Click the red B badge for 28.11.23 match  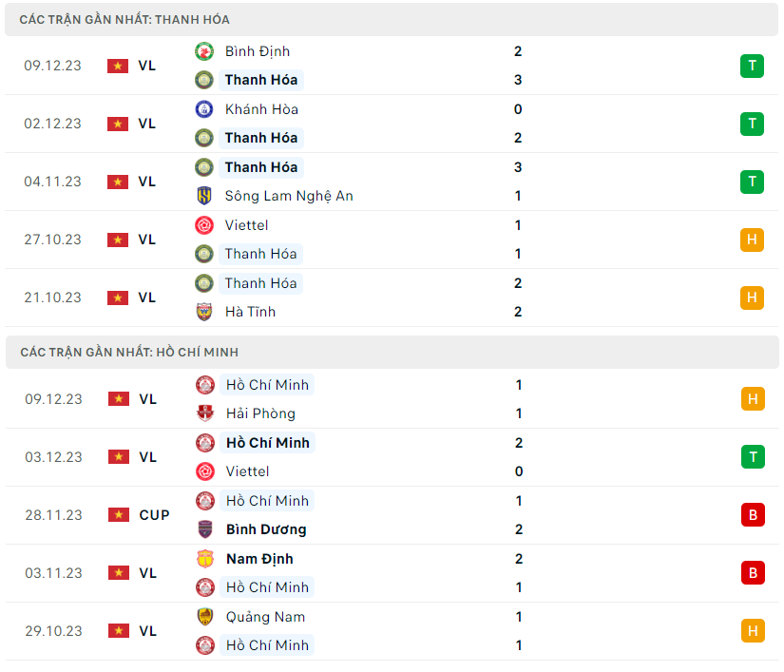coord(752,515)
